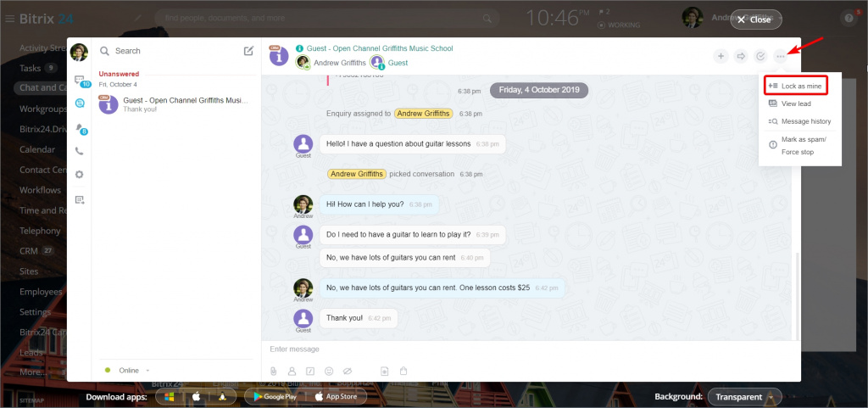Click Andrew Griffiths participant in chat header
The width and height of the screenshot is (868, 408).
[331, 63]
